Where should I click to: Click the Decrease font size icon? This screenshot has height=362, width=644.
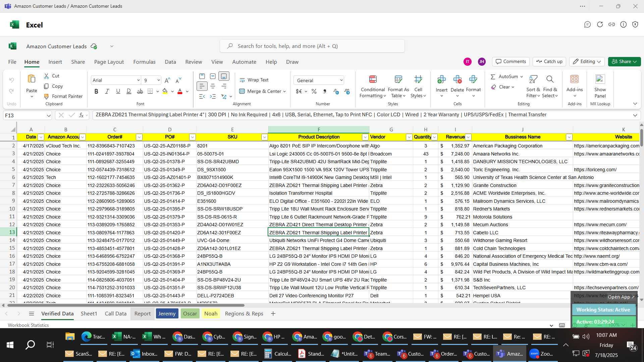click(x=178, y=80)
